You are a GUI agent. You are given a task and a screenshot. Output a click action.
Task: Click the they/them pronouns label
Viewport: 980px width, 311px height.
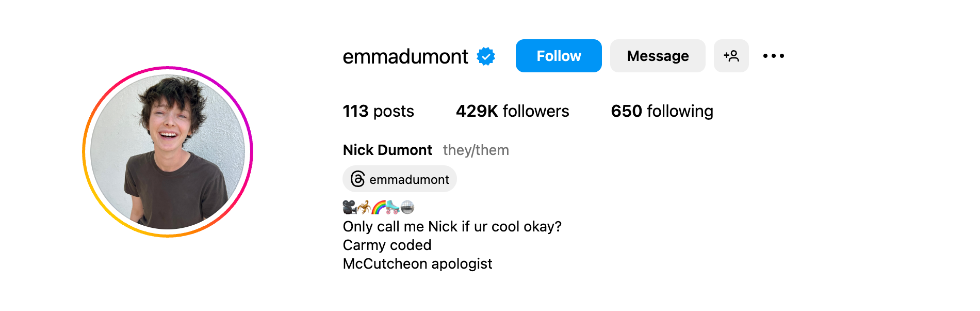click(476, 150)
